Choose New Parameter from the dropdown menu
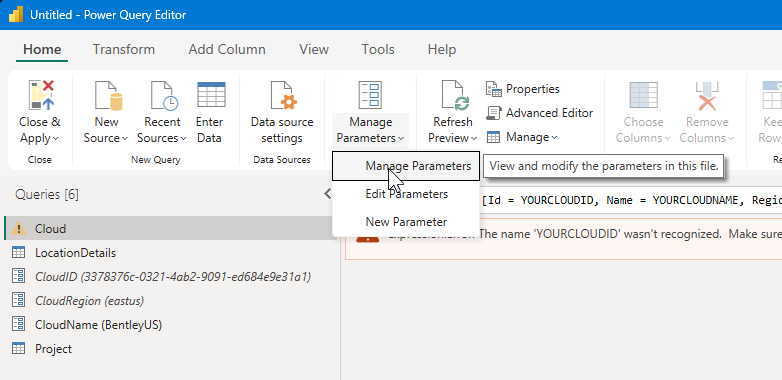 [x=406, y=222]
